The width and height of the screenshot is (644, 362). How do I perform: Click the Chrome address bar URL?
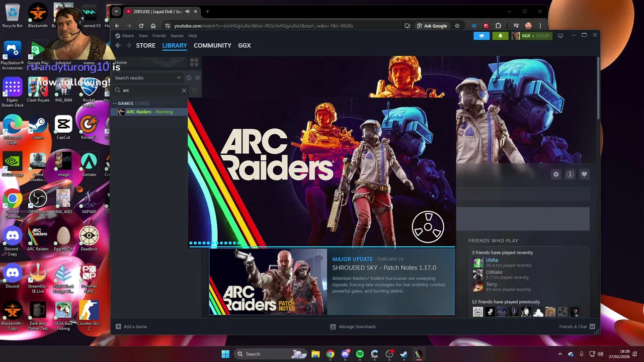point(264,26)
